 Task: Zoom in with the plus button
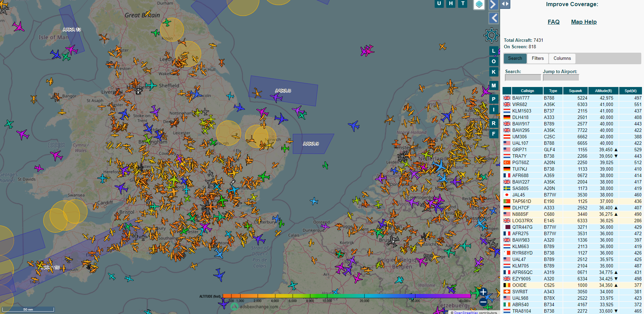coord(483,292)
